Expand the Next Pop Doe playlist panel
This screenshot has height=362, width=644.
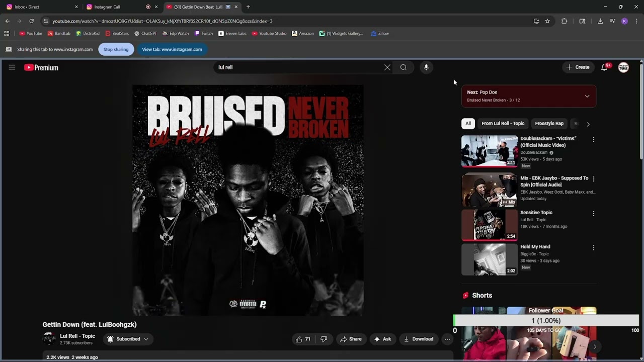tap(587, 96)
